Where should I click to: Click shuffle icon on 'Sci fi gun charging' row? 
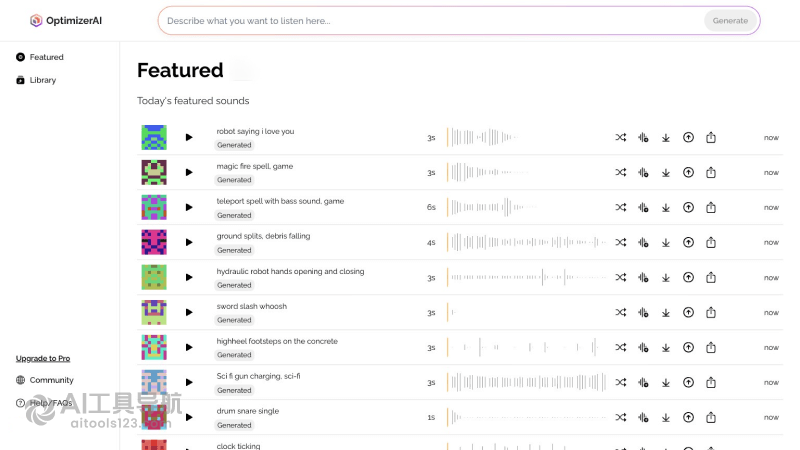click(620, 382)
